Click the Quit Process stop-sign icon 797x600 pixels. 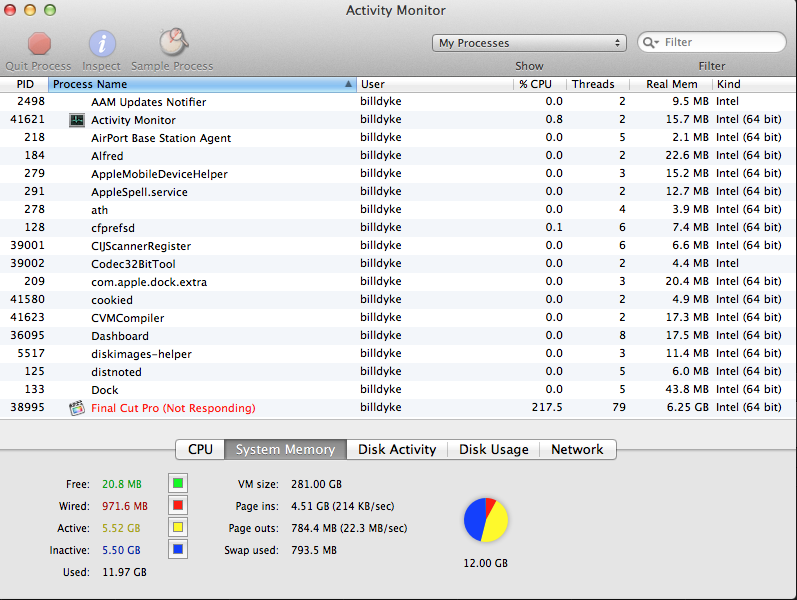tap(39, 44)
